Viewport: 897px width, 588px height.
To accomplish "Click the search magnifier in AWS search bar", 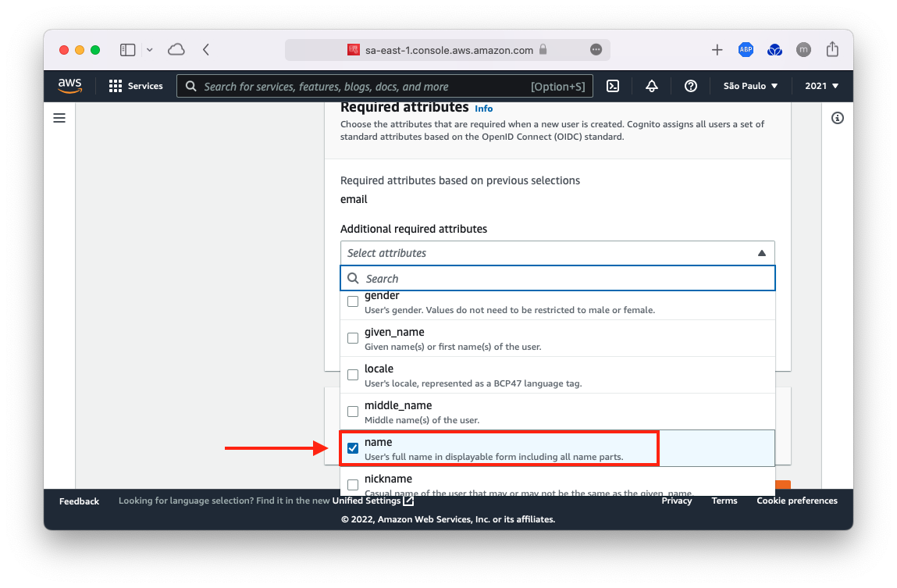I will (x=191, y=87).
